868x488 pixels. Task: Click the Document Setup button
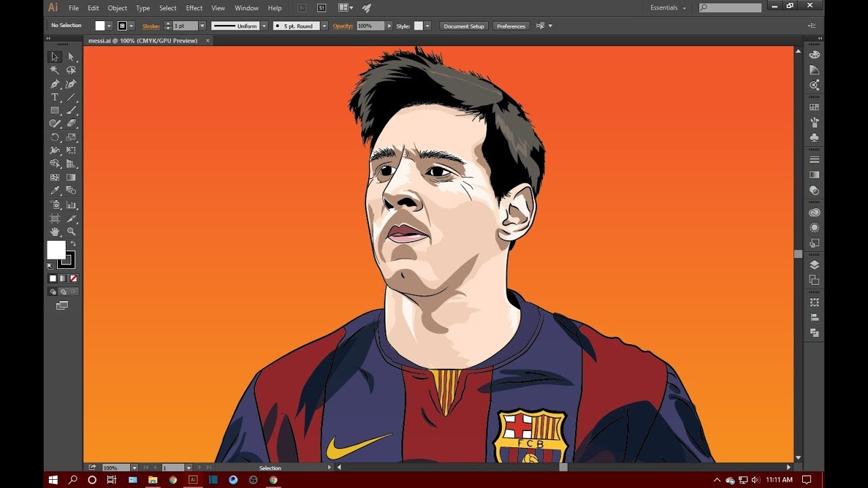pos(464,26)
